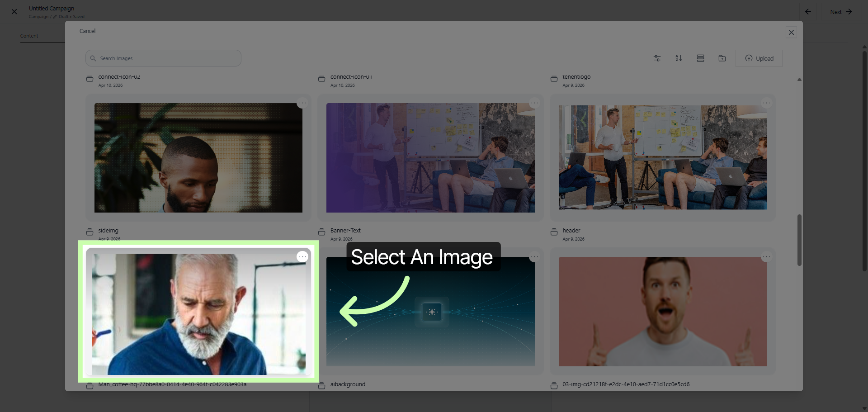Open options menu for header card
Screen dimensions: 868x412
coord(766,103)
